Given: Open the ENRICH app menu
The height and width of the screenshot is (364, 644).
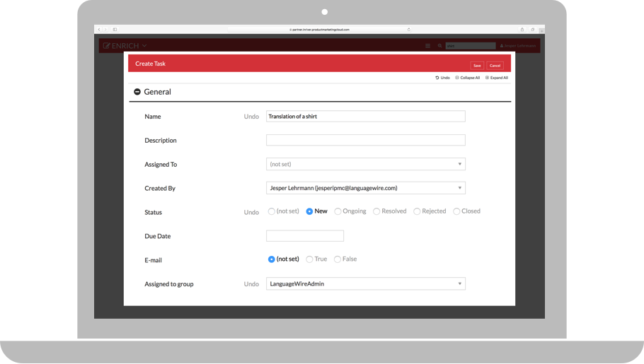Looking at the screenshot, I should (125, 46).
